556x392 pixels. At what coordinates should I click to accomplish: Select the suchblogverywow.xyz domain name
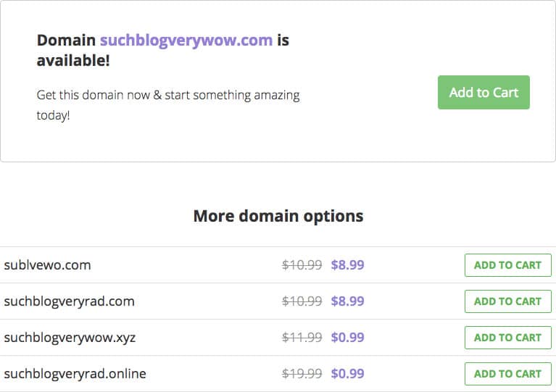(x=70, y=338)
